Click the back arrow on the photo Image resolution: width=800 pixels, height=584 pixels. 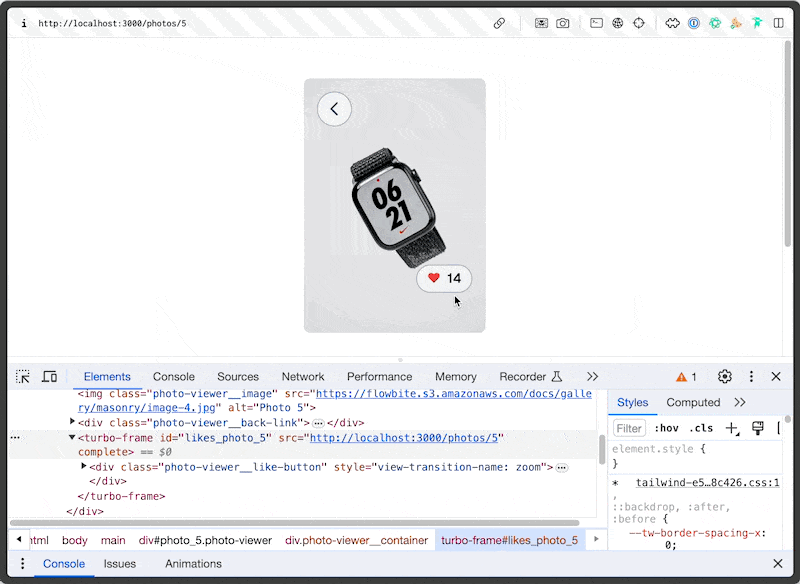tap(334, 109)
